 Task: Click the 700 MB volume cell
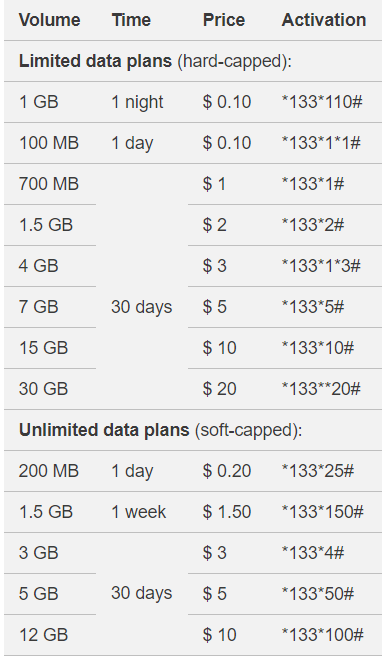click(49, 184)
